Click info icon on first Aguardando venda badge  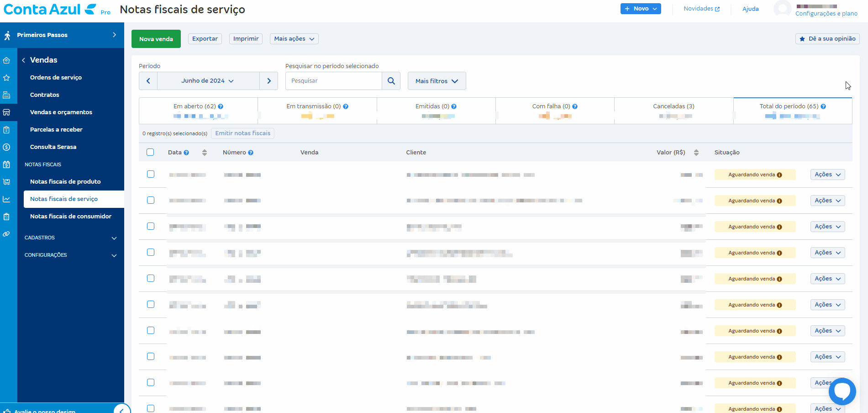coord(779,175)
